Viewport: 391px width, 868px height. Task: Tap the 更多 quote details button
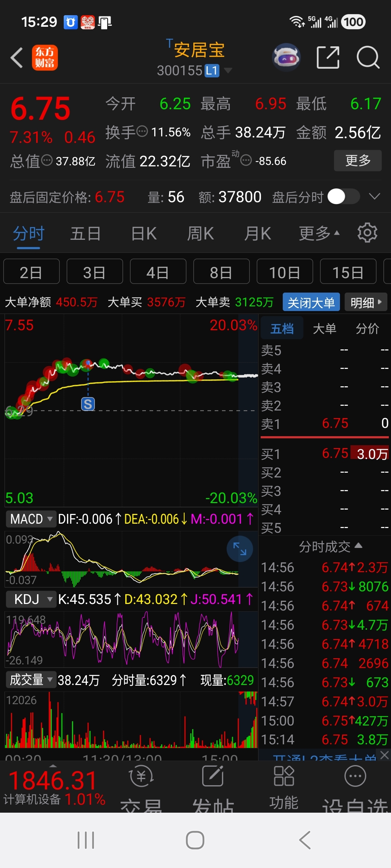(x=358, y=160)
